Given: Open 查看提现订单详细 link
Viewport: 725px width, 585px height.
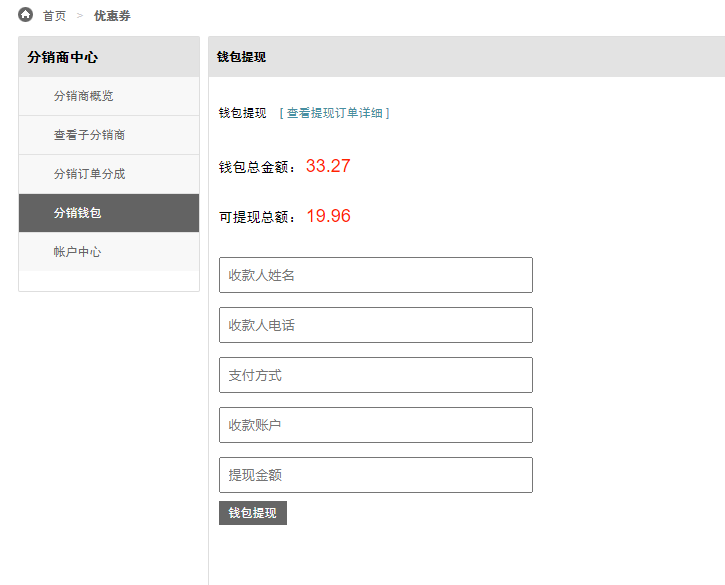Looking at the screenshot, I should pyautogui.click(x=334, y=113).
